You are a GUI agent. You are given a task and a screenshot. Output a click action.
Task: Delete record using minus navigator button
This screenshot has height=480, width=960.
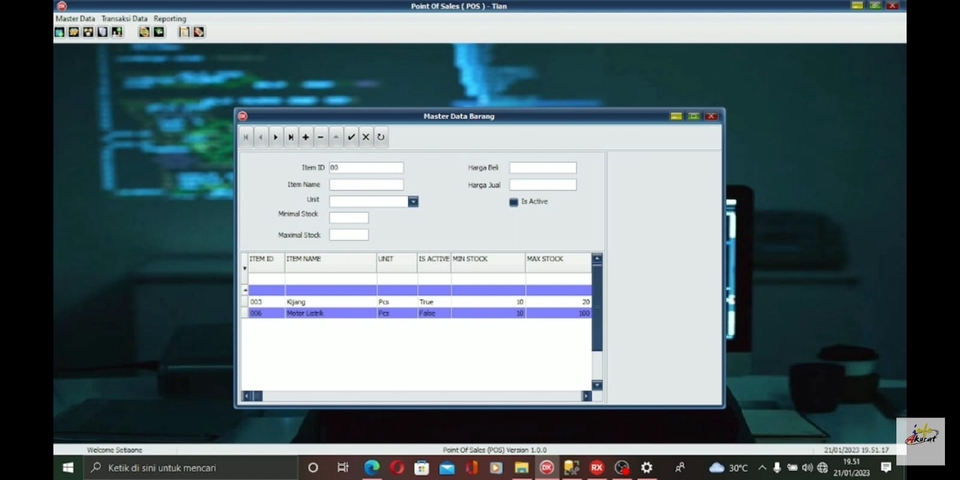coord(321,137)
